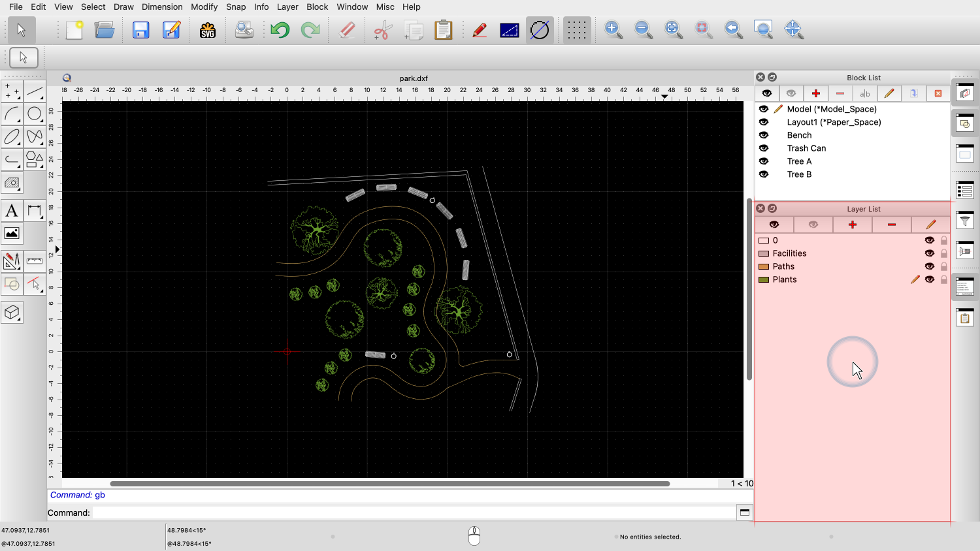Click the Command input field
This screenshot has height=551, width=980.
click(414, 512)
